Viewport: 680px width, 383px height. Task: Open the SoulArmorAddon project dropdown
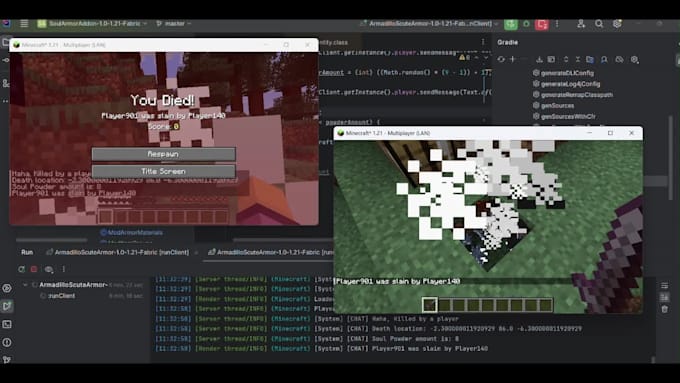click(x=92, y=23)
